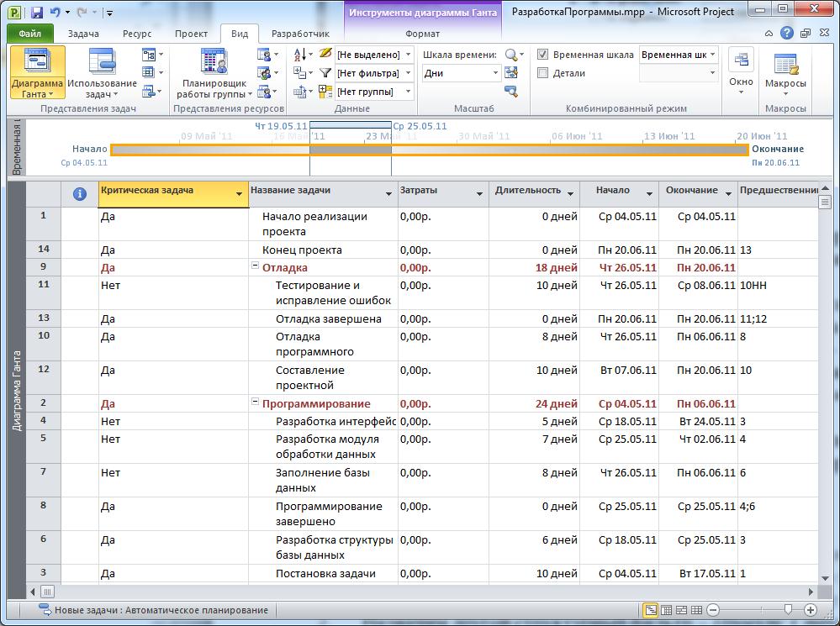Open the Длительность column filter arrow
Viewport: 840px width, 626px height.
pyautogui.click(x=571, y=194)
